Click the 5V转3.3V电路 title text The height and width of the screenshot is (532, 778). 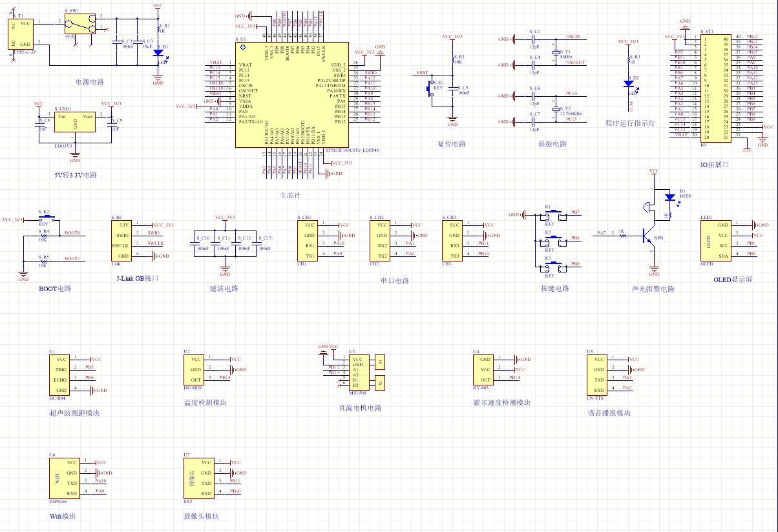[75, 175]
